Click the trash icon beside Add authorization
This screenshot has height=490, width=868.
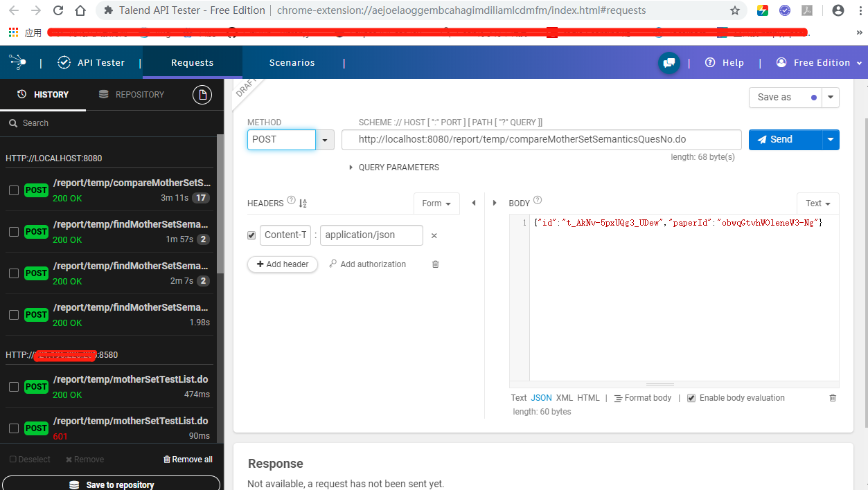tap(435, 264)
